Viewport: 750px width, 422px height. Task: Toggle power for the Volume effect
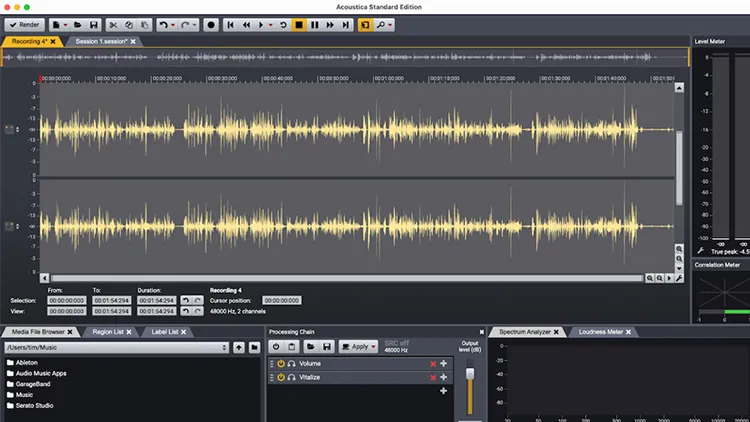point(281,363)
